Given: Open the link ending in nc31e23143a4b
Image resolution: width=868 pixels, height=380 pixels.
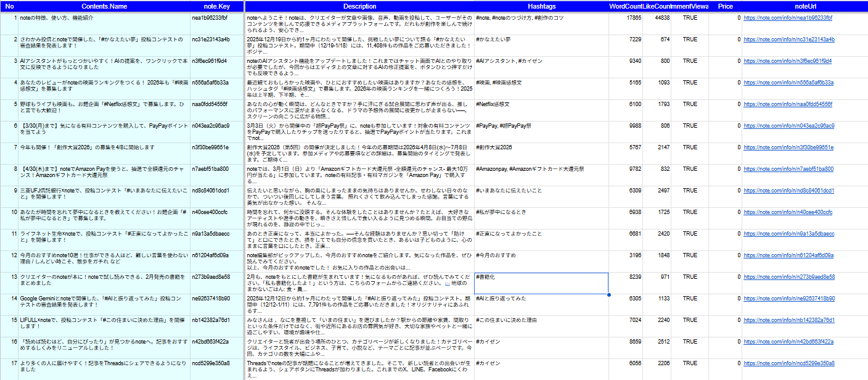Looking at the screenshot, I should tap(788, 39).
